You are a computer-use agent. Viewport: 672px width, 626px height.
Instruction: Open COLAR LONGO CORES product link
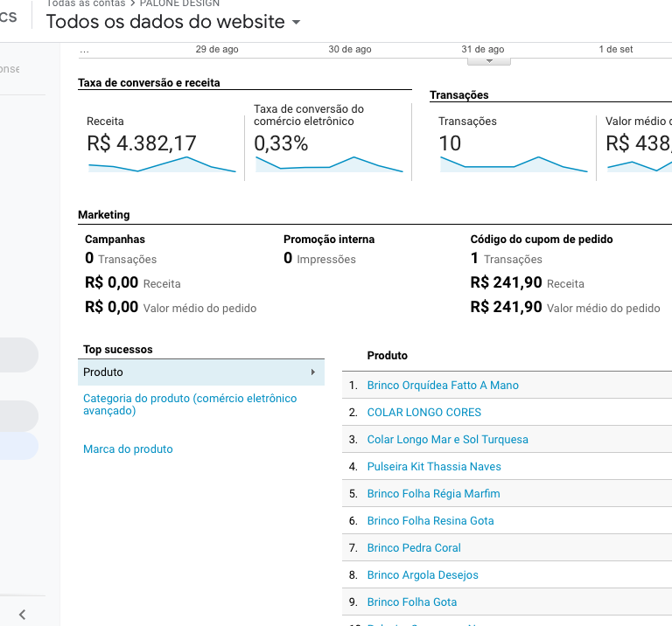point(423,413)
